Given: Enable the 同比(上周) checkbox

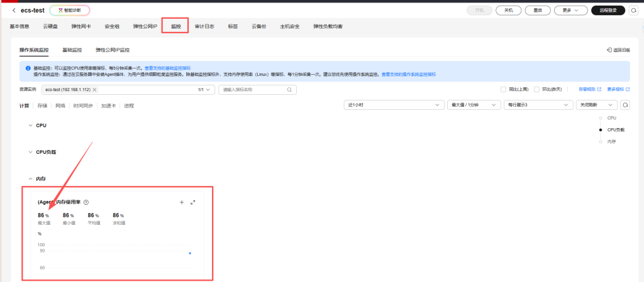Looking at the screenshot, I should point(503,89).
